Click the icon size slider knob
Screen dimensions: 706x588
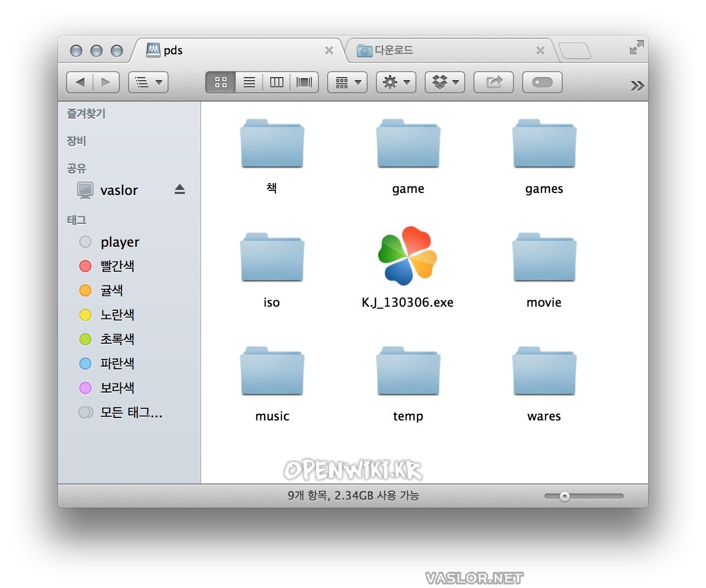564,496
